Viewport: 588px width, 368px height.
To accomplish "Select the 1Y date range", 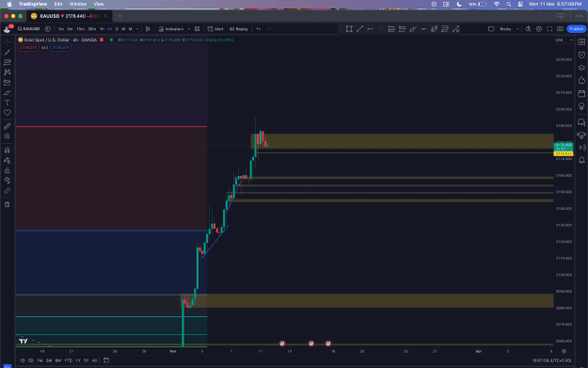I will [x=78, y=360].
